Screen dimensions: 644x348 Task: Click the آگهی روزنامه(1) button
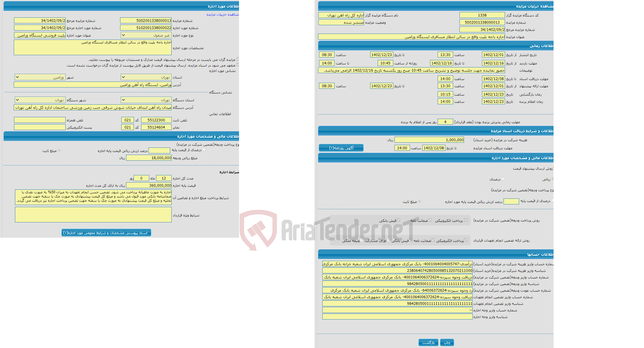[x=343, y=149]
